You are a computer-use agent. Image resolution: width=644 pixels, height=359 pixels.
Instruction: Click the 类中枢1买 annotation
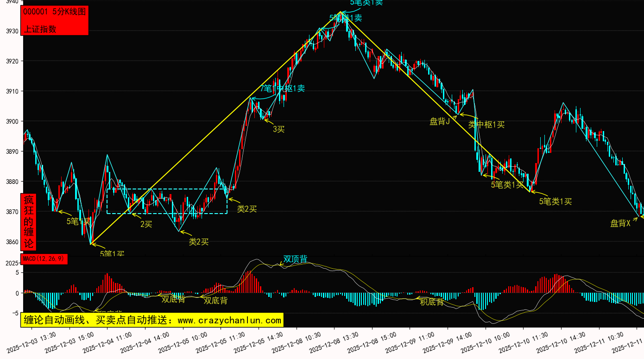pos(486,124)
